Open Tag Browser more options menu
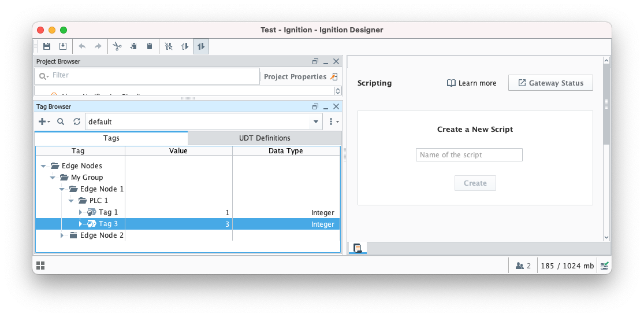644x317 pixels. [x=333, y=121]
